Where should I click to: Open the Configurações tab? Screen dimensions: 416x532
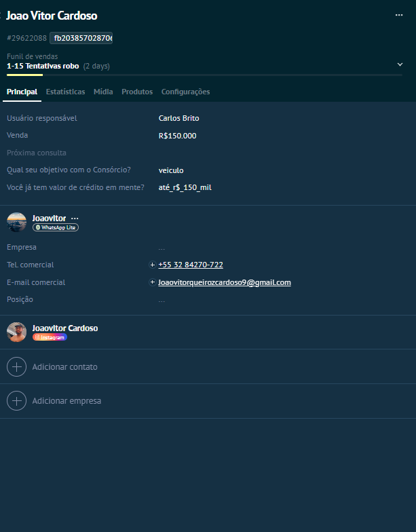(x=185, y=92)
